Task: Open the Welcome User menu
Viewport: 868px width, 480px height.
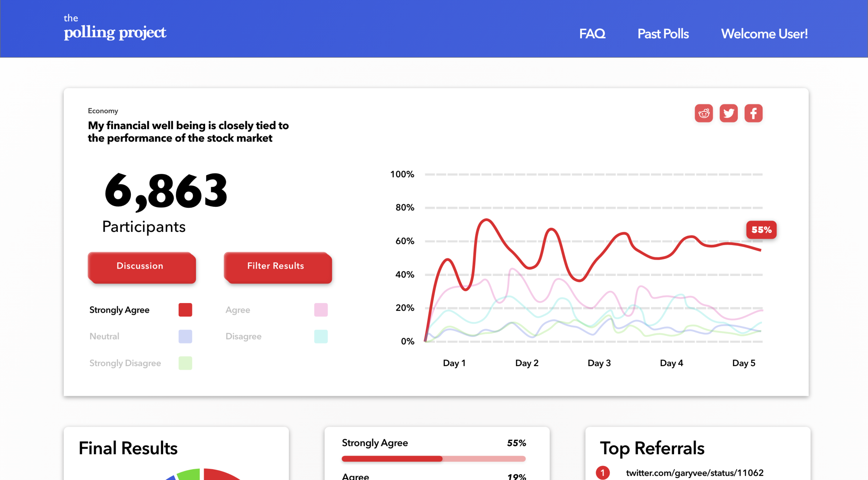Action: click(764, 34)
